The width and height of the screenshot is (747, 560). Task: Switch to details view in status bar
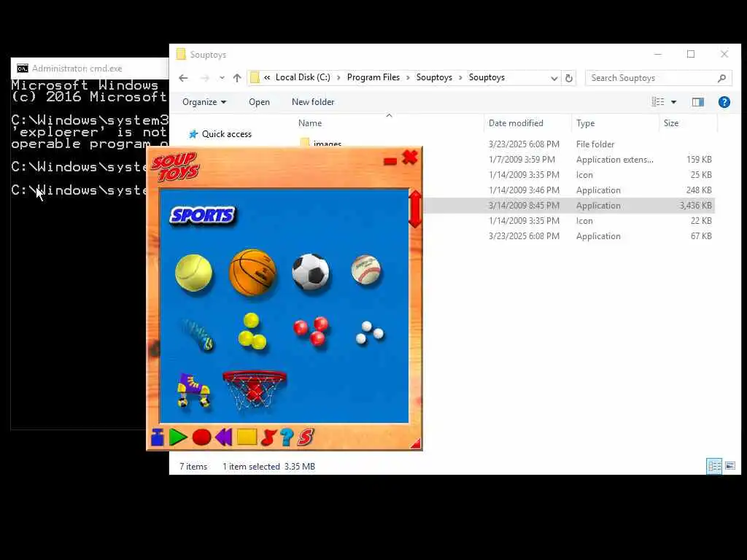(714, 466)
